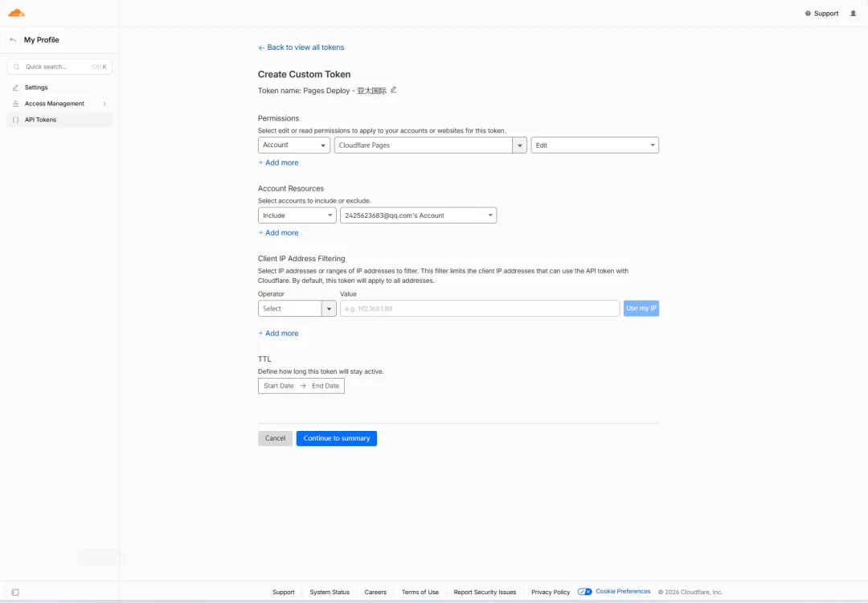The image size is (868, 603).
Task: Open the Cloudflare Pages permission dropdown
Action: coord(430,145)
